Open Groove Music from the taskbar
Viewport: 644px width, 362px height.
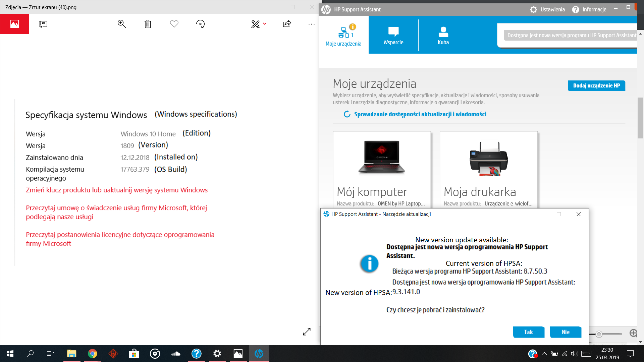[155, 354]
